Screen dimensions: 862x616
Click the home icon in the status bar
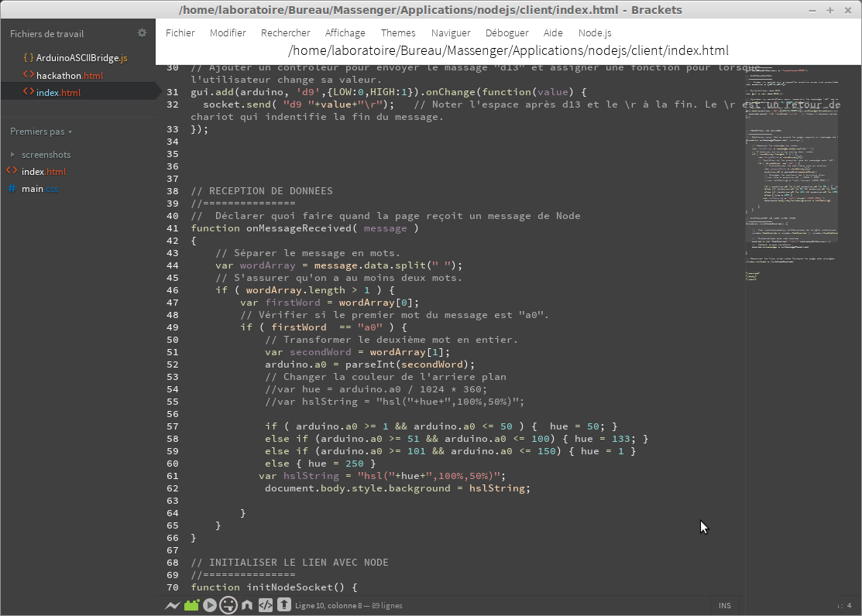click(x=246, y=605)
